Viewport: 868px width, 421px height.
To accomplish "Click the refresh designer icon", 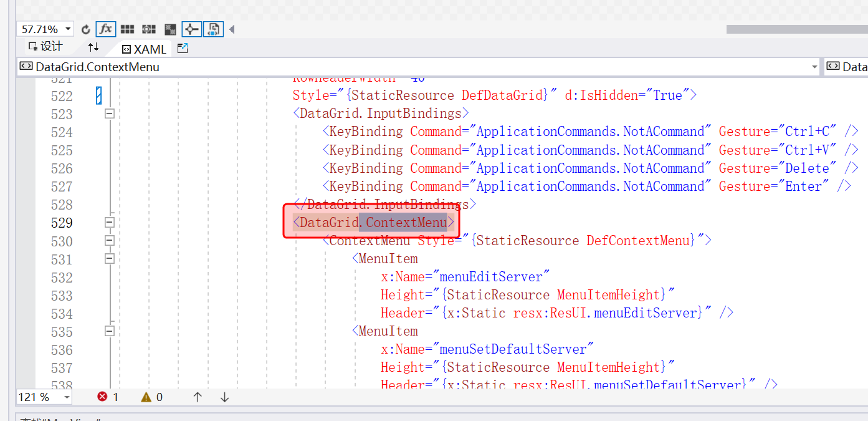I will pos(86,29).
